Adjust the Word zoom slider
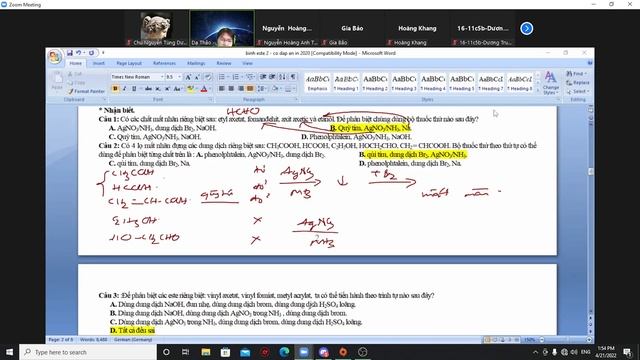This screenshot has width=640, height=360. tap(565, 340)
